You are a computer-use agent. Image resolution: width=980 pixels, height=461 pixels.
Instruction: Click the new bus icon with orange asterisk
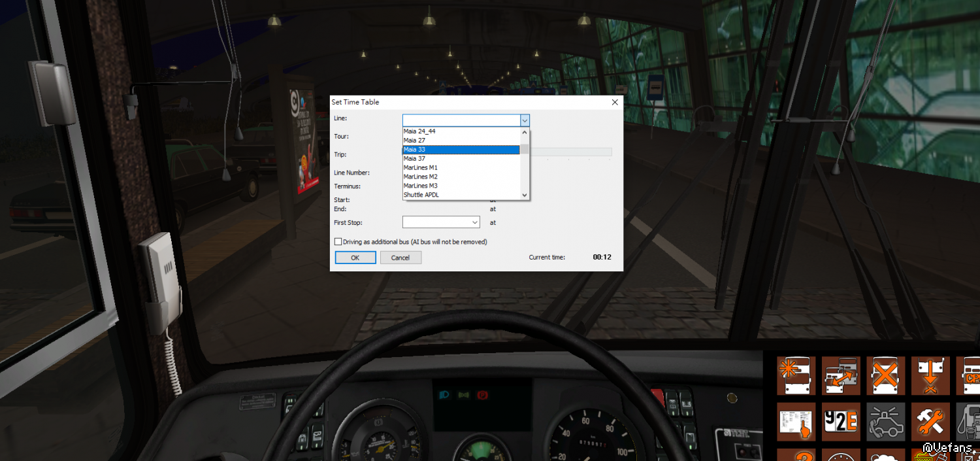(x=796, y=376)
